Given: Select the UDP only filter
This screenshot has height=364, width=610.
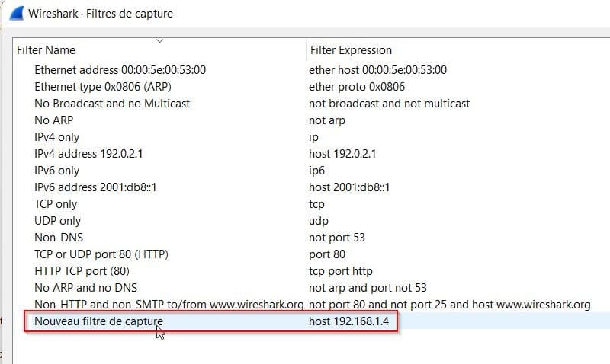Looking at the screenshot, I should tap(57, 221).
